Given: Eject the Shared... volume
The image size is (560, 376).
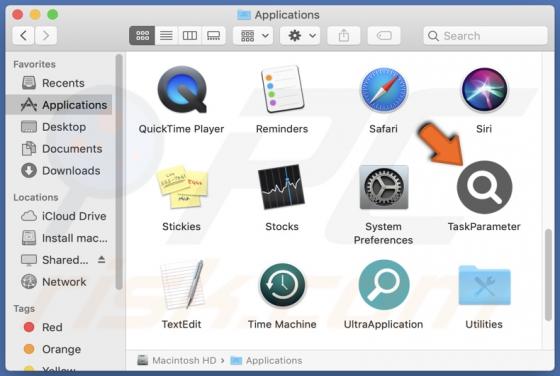Looking at the screenshot, I should [101, 260].
